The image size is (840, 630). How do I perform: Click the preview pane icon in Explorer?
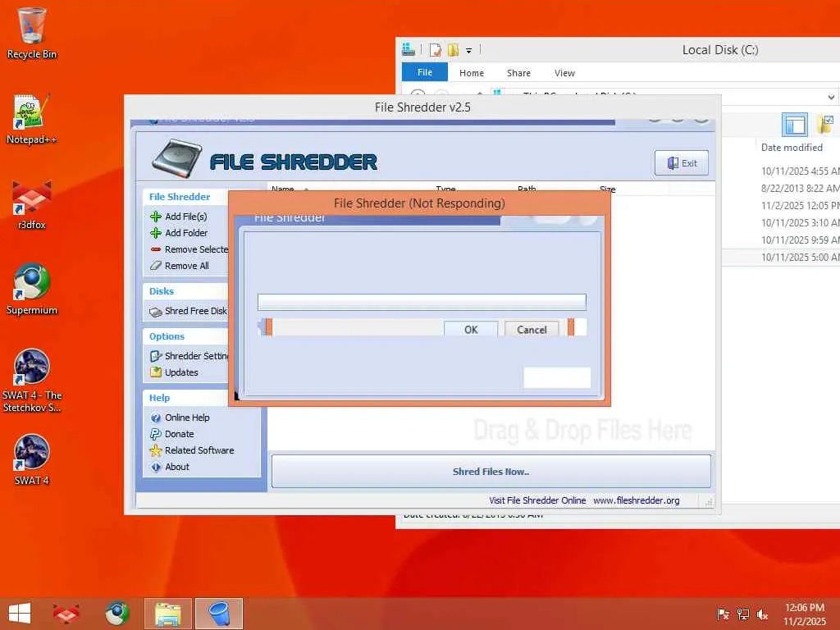pyautogui.click(x=794, y=125)
